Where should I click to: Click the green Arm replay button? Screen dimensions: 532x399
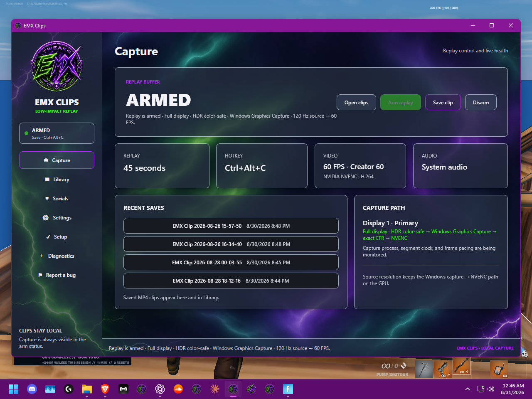pos(401,103)
